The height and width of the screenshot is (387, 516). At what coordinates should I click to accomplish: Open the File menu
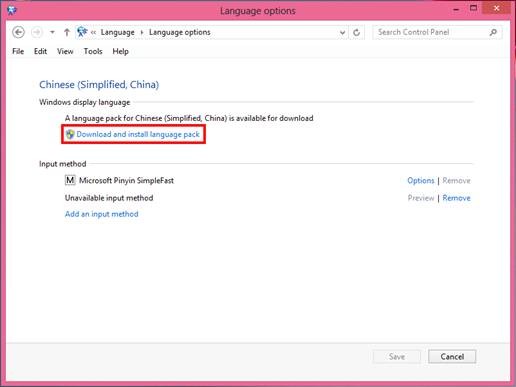(18, 51)
